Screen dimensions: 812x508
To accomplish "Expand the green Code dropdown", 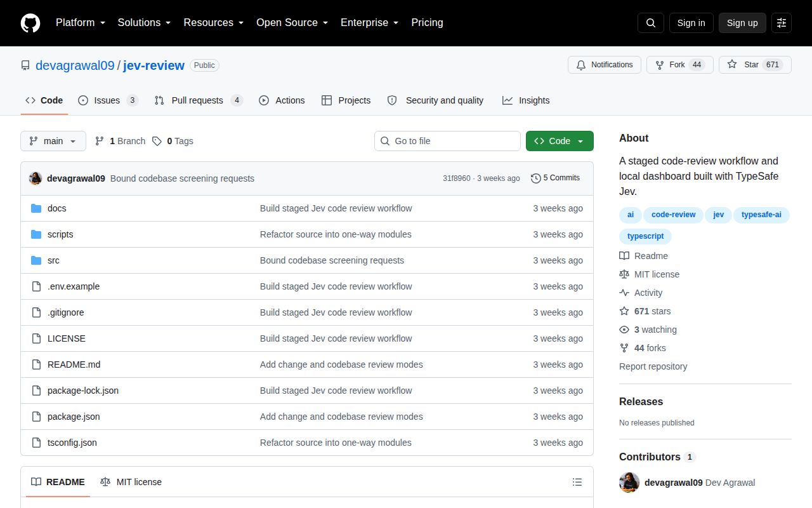I will 560,141.
